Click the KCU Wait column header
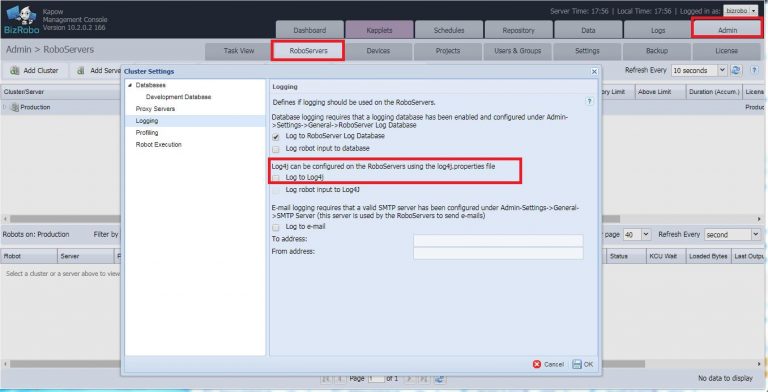The width and height of the screenshot is (768, 392). click(665, 256)
